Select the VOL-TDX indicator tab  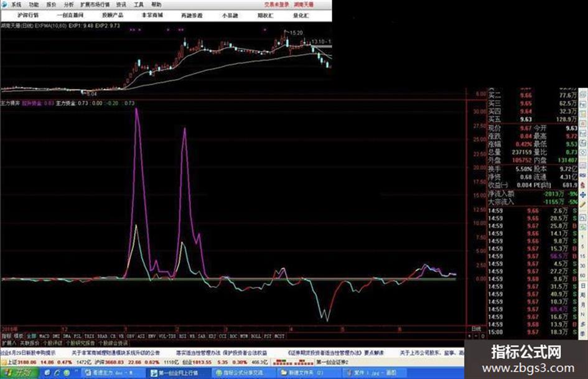click(x=167, y=336)
